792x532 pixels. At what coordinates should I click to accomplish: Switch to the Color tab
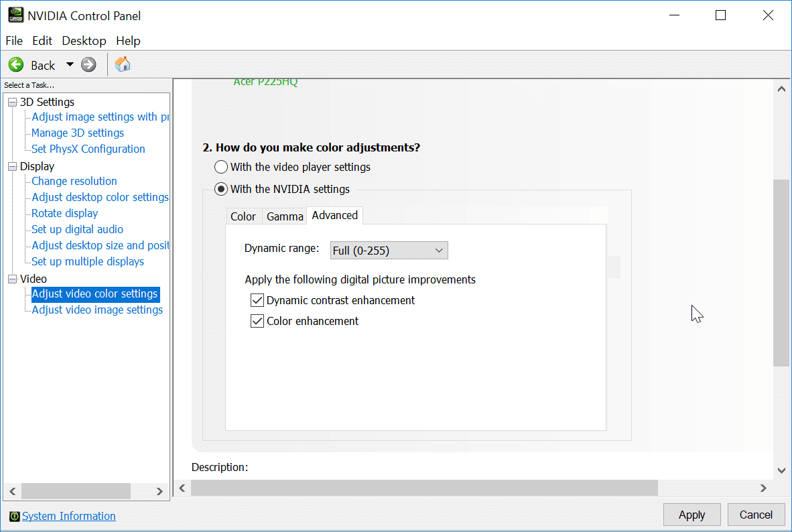[x=243, y=216]
